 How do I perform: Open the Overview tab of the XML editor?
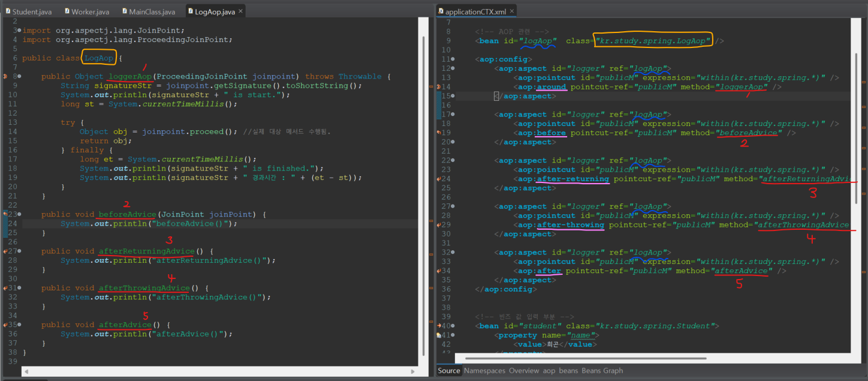[525, 371]
